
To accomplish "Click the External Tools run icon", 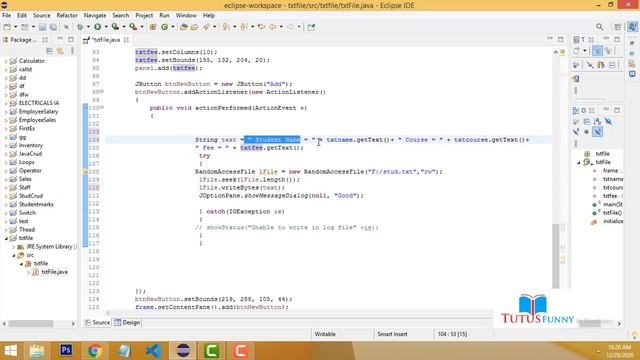I will click(x=133, y=27).
